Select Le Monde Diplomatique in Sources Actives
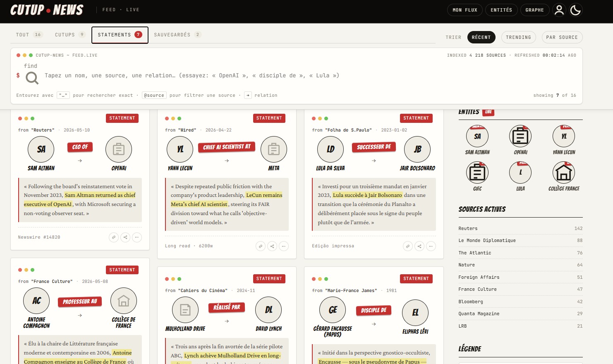Image resolution: width=613 pixels, height=364 pixels. click(x=520, y=240)
